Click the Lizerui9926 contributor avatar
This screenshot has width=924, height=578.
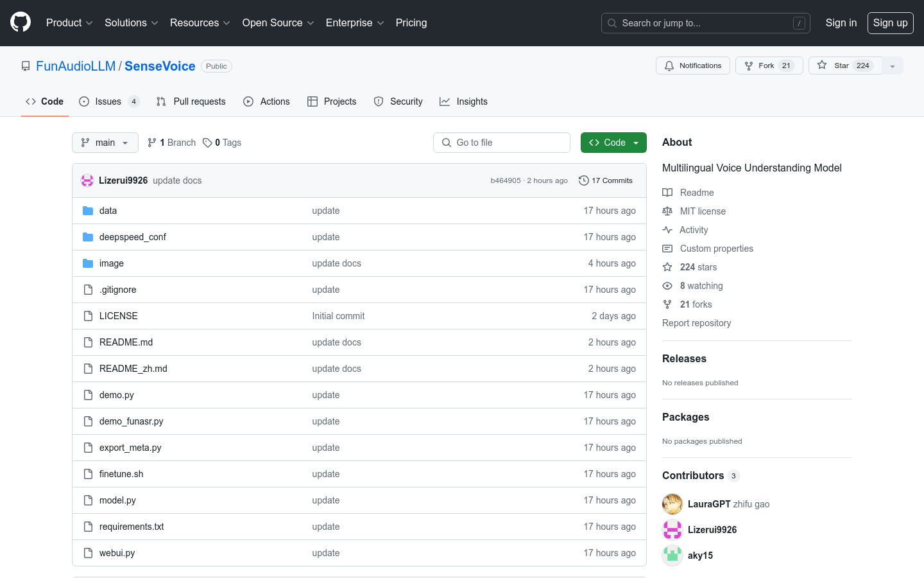pos(672,530)
